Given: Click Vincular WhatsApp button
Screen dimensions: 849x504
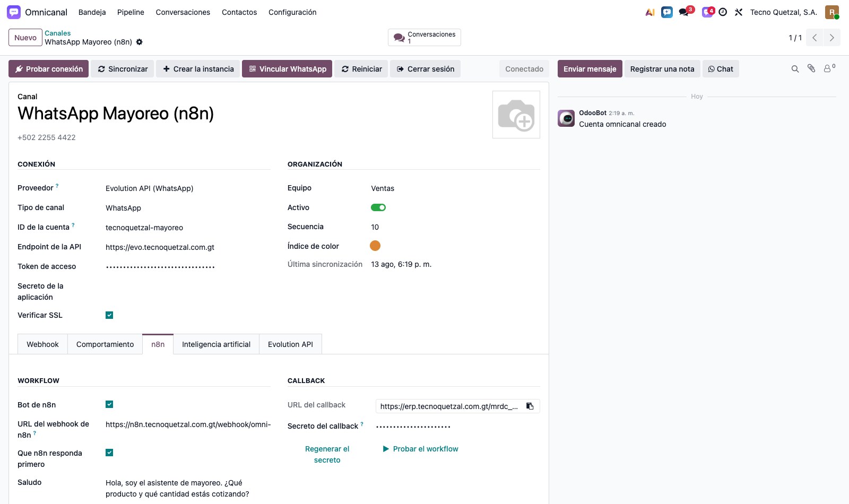Looking at the screenshot, I should 287,69.
